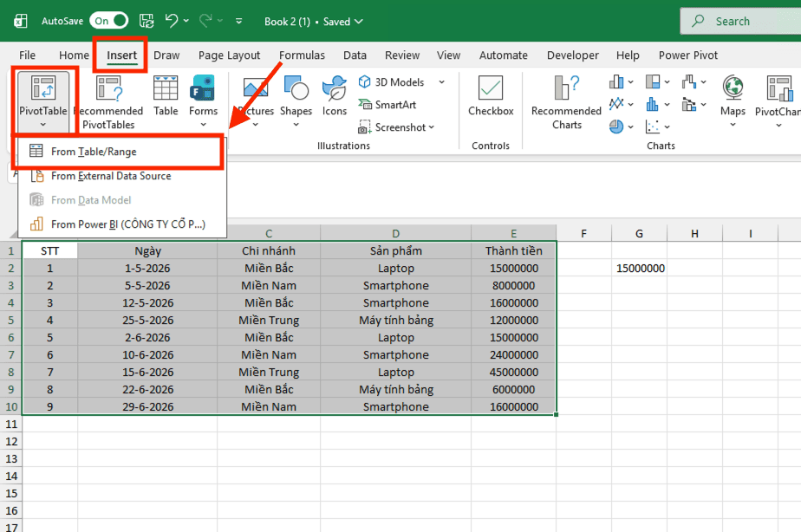Open the Screenshot dropdown
The height and width of the screenshot is (532, 801).
pos(396,127)
